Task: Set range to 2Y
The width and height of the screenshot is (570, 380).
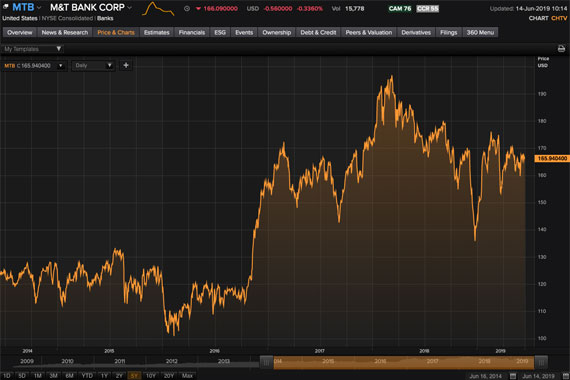Action: point(119,376)
